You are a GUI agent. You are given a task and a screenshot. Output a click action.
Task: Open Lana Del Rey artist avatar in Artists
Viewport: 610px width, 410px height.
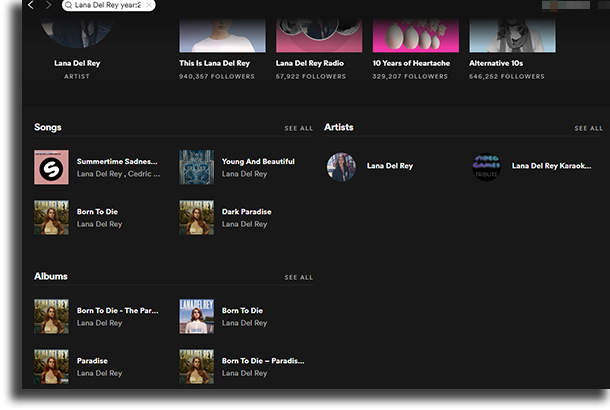point(341,167)
